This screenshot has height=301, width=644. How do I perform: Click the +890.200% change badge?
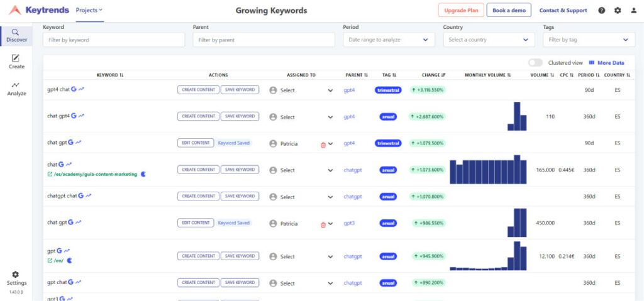[428, 283]
